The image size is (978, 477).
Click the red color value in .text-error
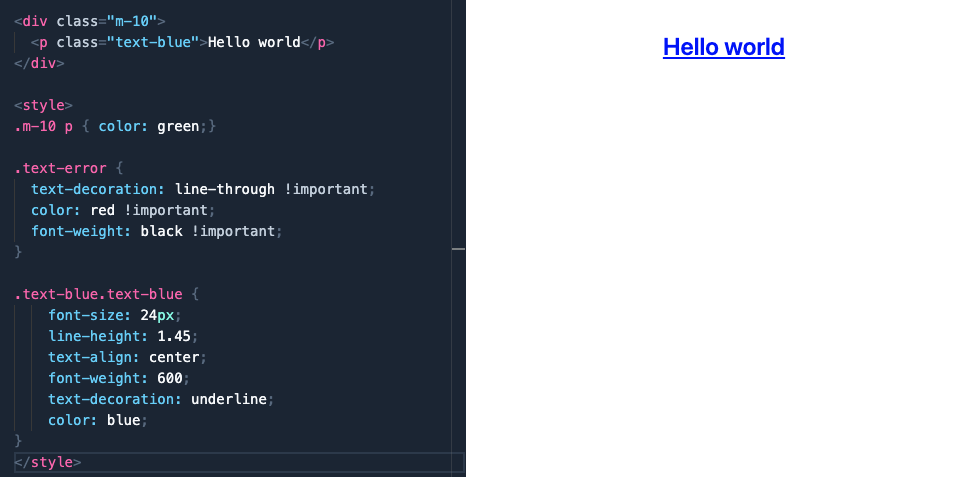[102, 210]
